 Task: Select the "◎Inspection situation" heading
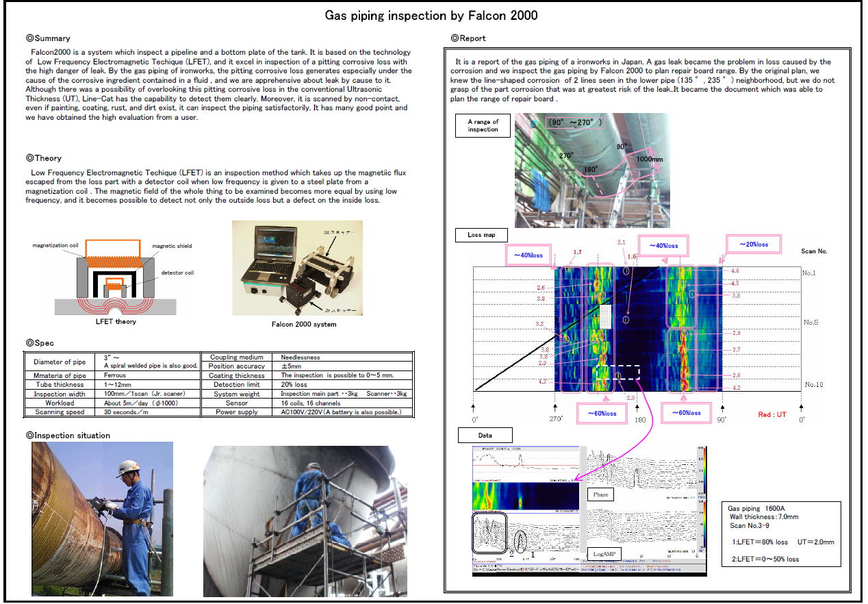point(68,435)
